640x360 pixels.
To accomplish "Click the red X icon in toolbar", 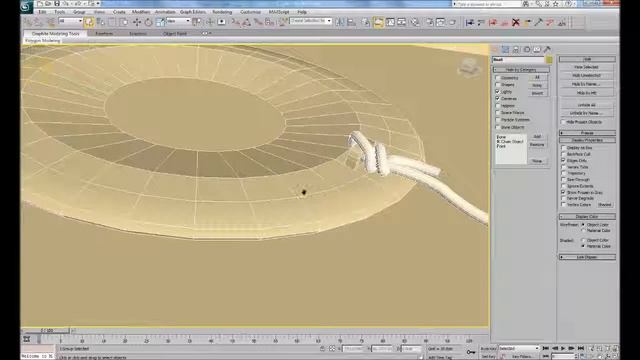I will (516, 22).
